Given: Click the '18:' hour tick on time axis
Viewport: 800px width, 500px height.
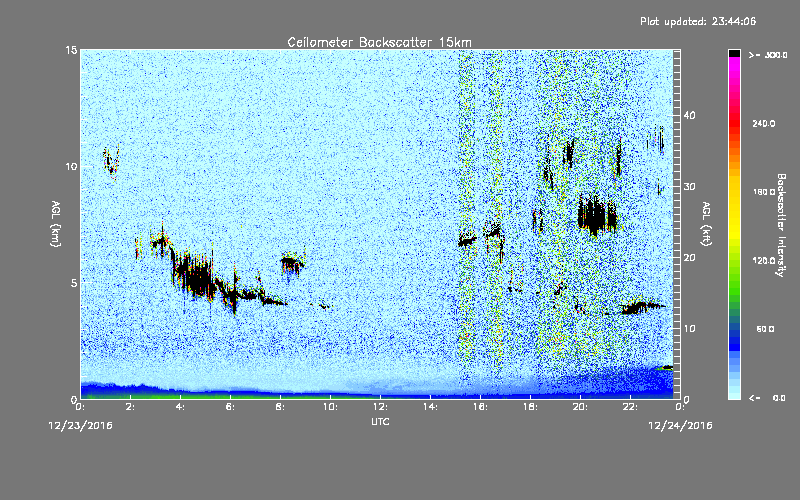Looking at the screenshot, I should [x=530, y=407].
